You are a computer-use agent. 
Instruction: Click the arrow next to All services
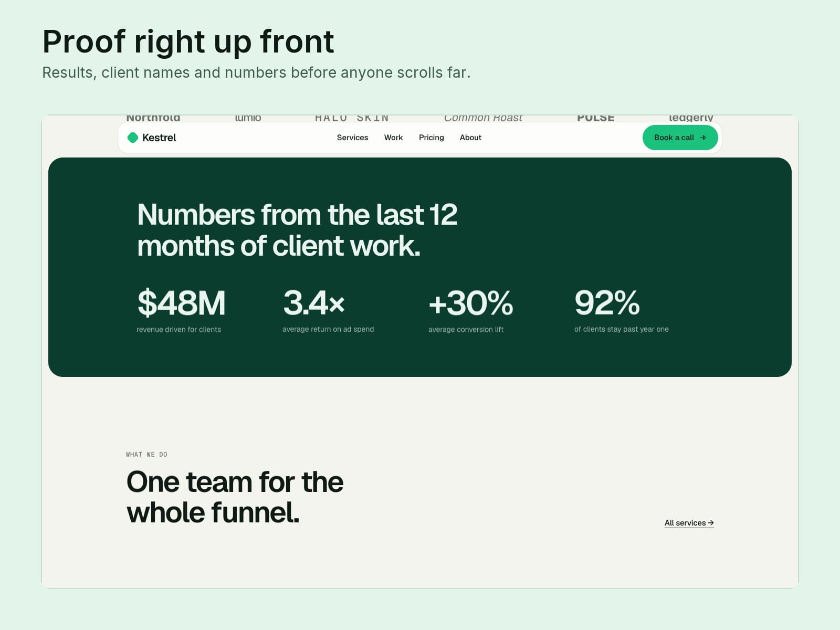(x=711, y=523)
